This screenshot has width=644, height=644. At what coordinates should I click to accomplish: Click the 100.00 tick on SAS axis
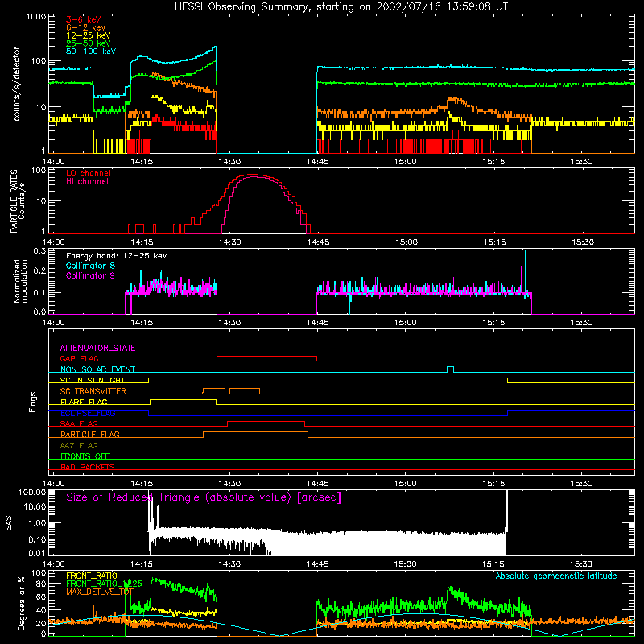[32, 493]
